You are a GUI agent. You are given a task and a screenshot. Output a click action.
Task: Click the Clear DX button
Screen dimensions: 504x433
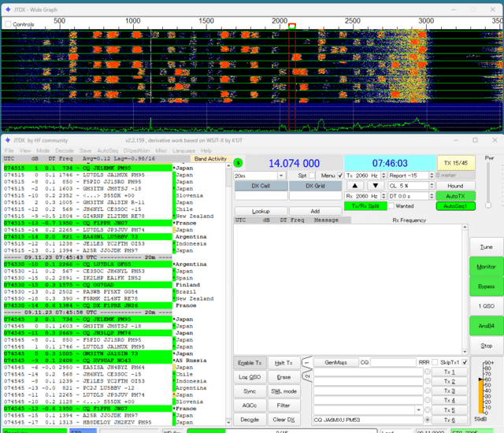(x=283, y=420)
